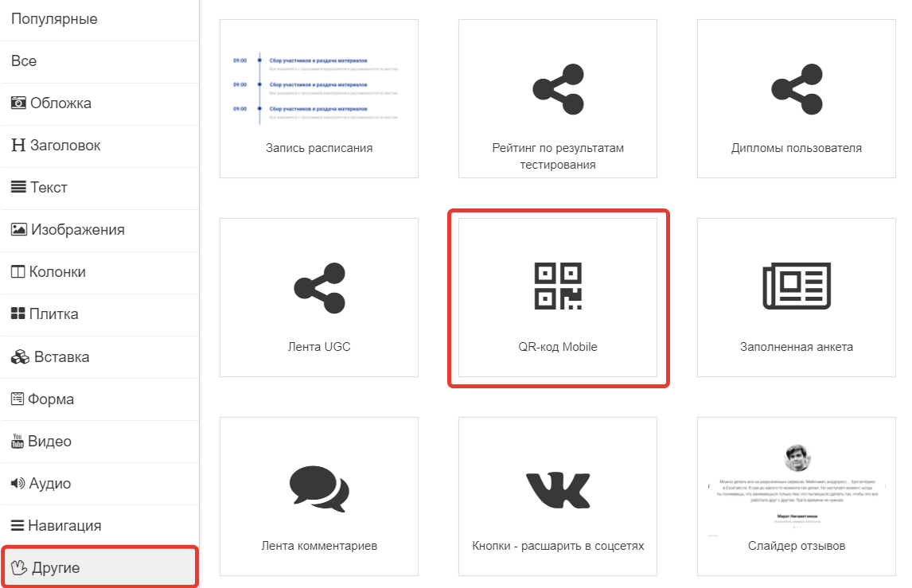This screenshot has width=912, height=588.
Task: Click newspaper icon on Заполненная анкета card
Action: click(x=797, y=286)
